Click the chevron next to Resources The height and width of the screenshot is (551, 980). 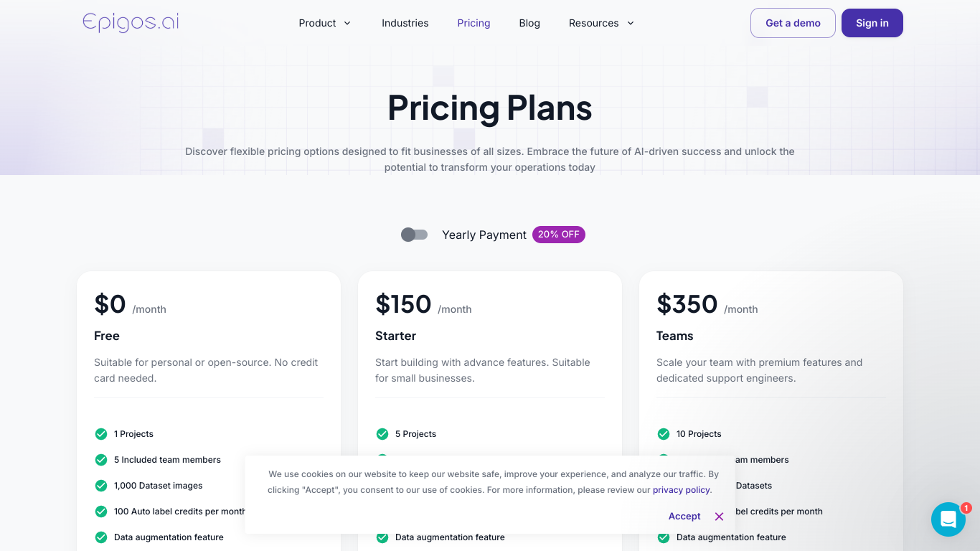(x=631, y=23)
